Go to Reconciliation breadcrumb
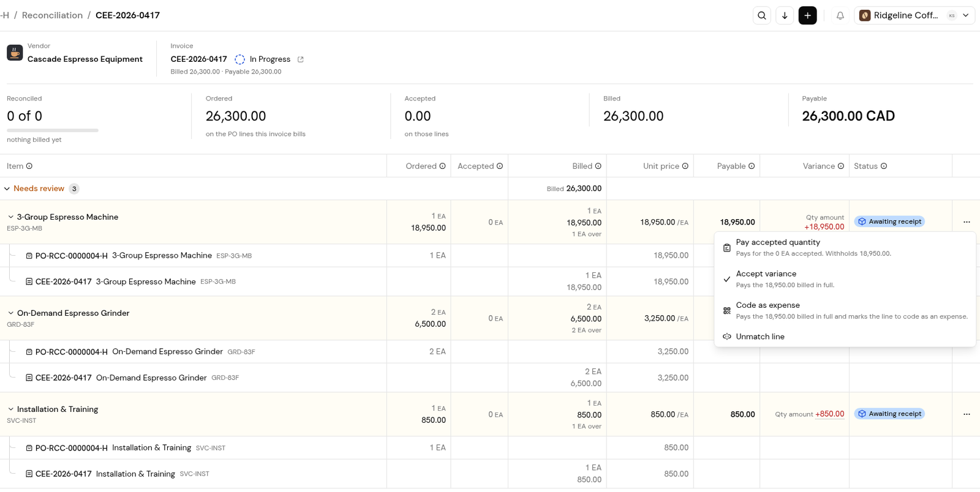Screen dimensions: 980x492 click(52, 15)
